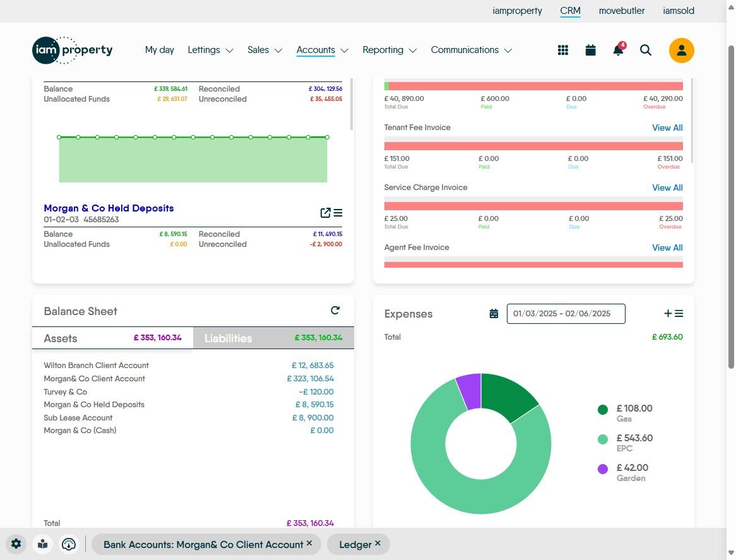
Task: Switch to the Liabilities tab
Action: pos(273,338)
